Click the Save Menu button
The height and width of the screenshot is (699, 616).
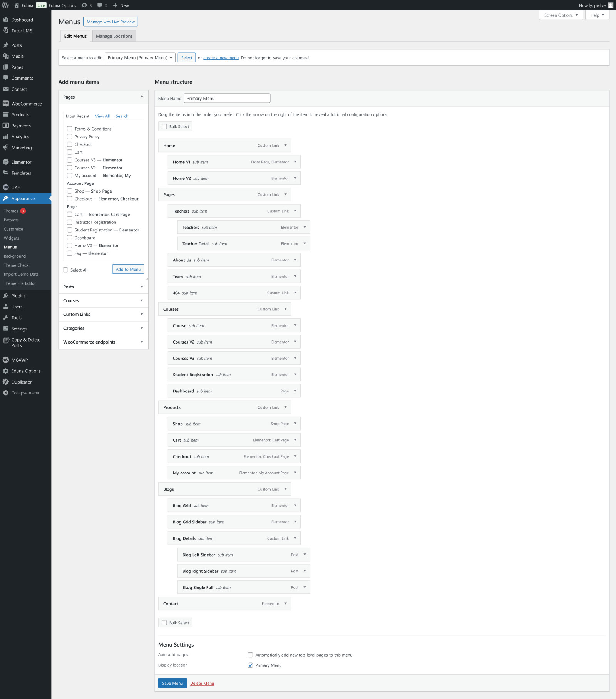(x=172, y=683)
